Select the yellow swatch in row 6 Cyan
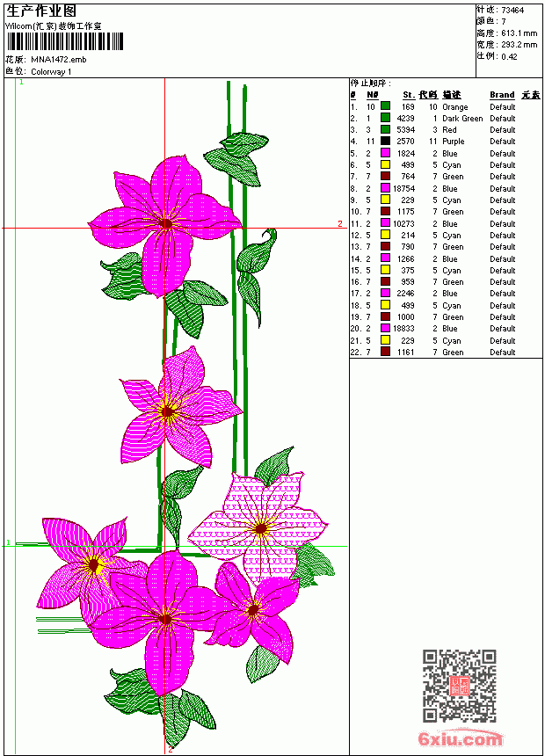 click(x=385, y=164)
